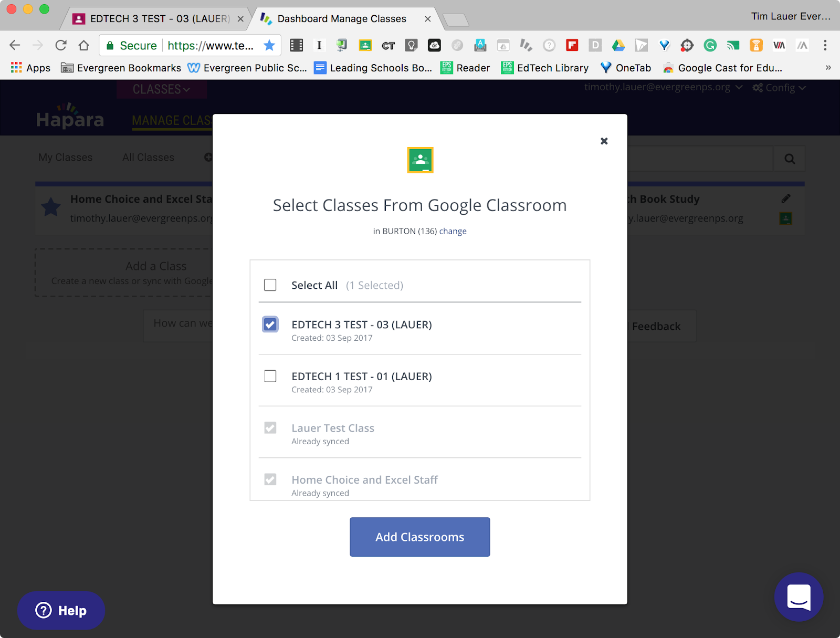Open the Instapaper 'I' extension icon

319,45
